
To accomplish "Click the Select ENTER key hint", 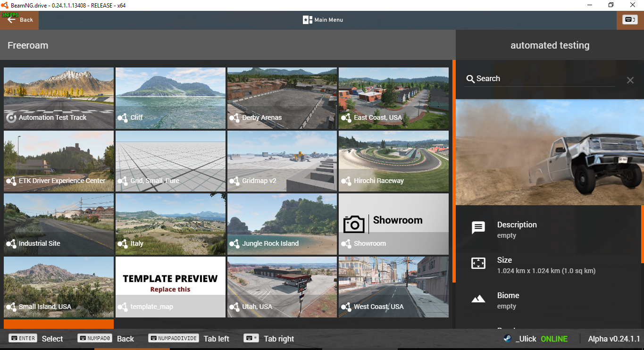I will click(x=36, y=339).
